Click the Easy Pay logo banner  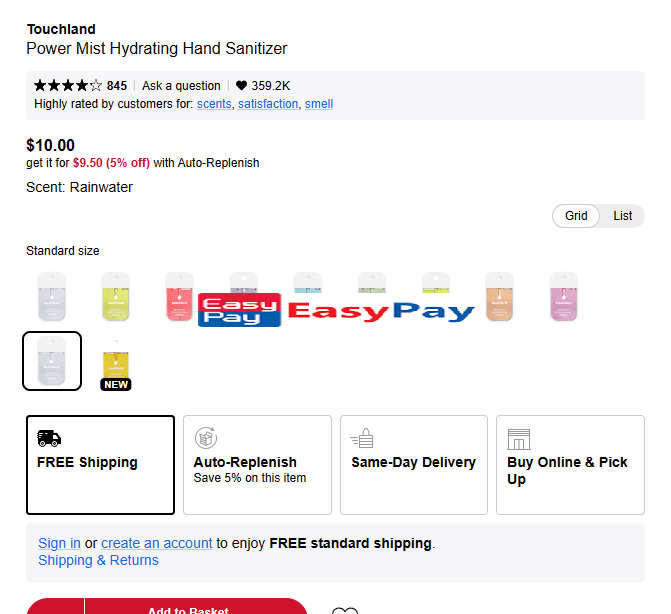pyautogui.click(x=336, y=311)
